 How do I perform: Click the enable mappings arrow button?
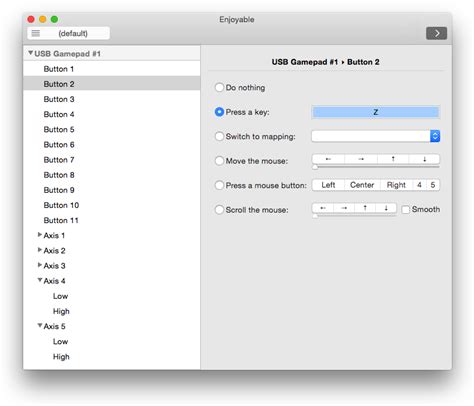(x=436, y=33)
